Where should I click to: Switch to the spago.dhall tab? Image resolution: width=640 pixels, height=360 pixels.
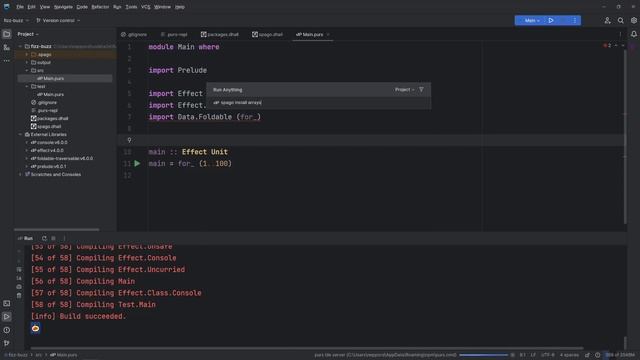point(267,34)
